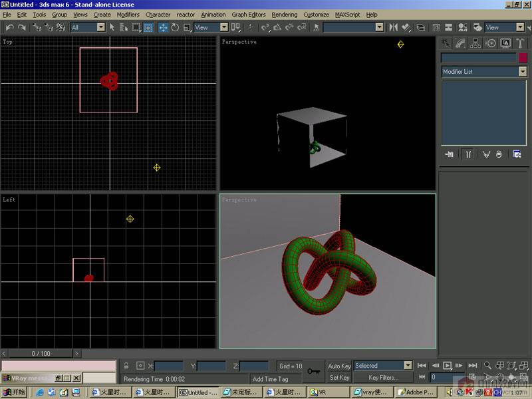This screenshot has width=532, height=399.
Task: Click the Undo arrow in the main toolbar
Action: [10, 27]
